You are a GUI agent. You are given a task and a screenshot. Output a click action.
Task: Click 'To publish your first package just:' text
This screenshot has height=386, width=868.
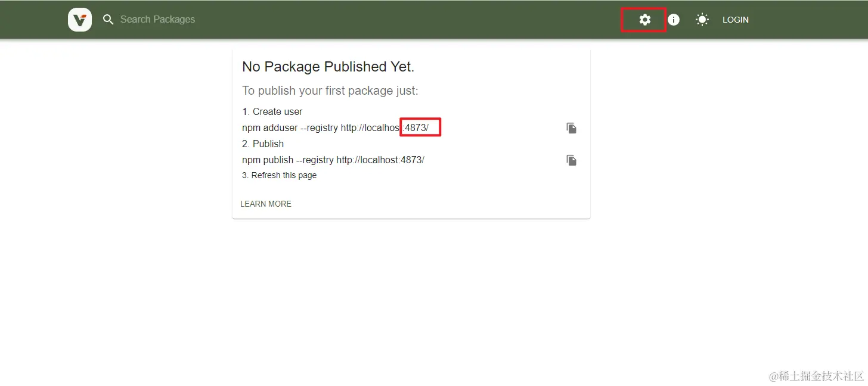(330, 91)
